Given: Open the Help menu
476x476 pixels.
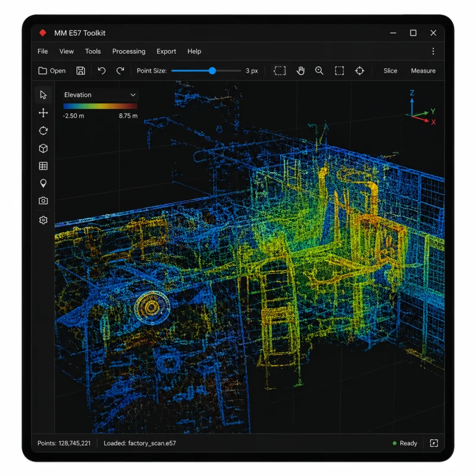Looking at the screenshot, I should [194, 51].
